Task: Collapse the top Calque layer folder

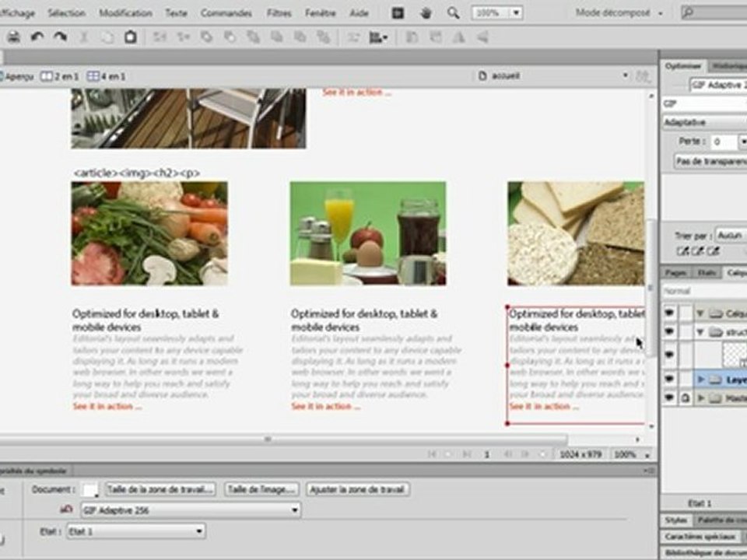Action: click(700, 313)
